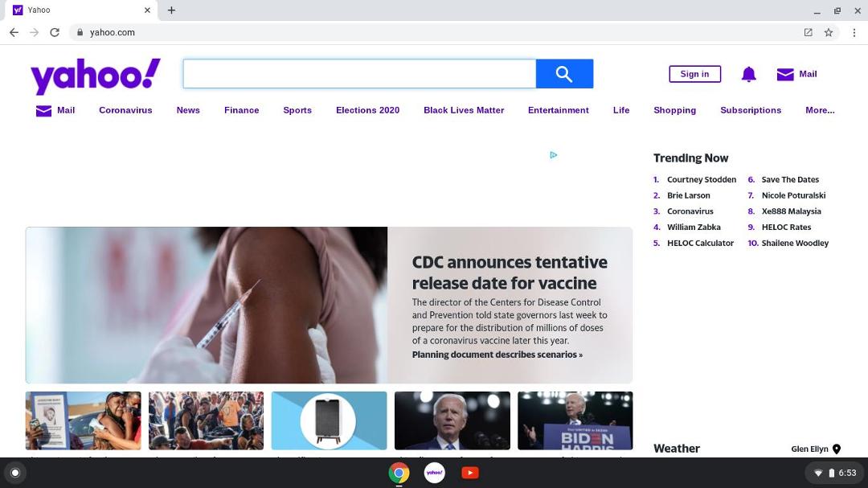Open the Finance section

(x=241, y=110)
